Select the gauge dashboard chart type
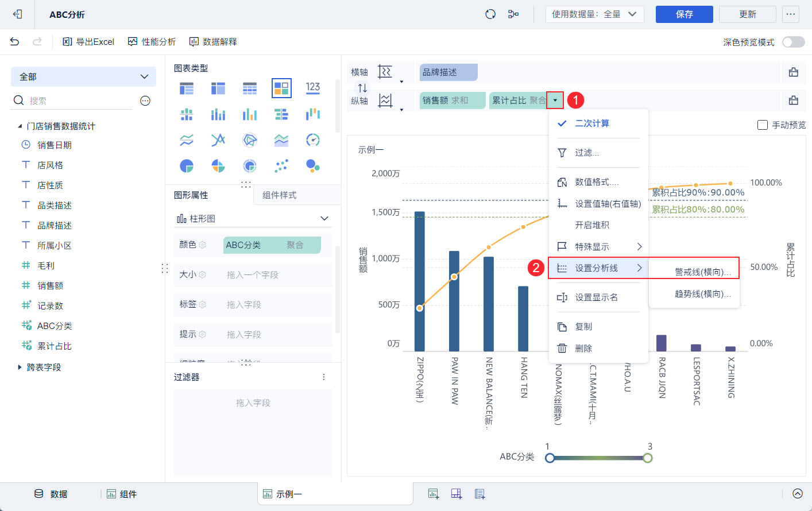Screen dimensions: 812x511 tap(313, 140)
